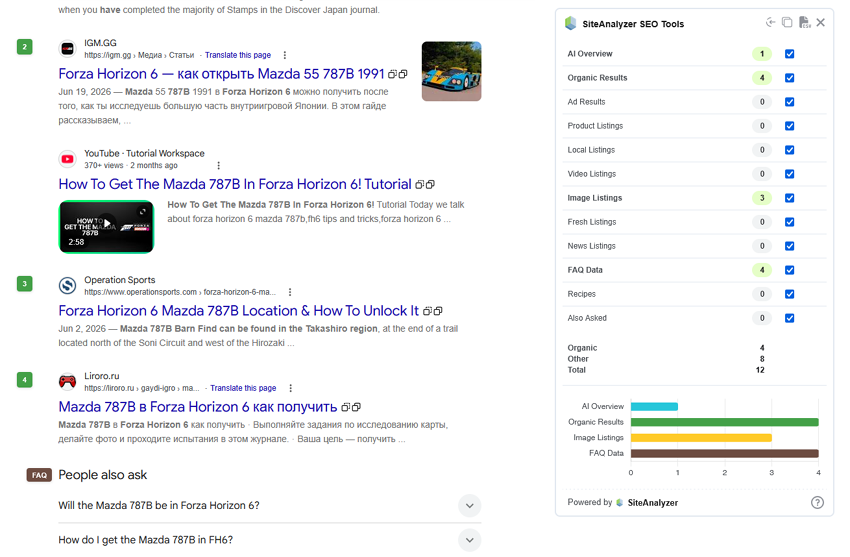The height and width of the screenshot is (557, 850).
Task: Click the green number 4 result badge
Action: coord(24,380)
